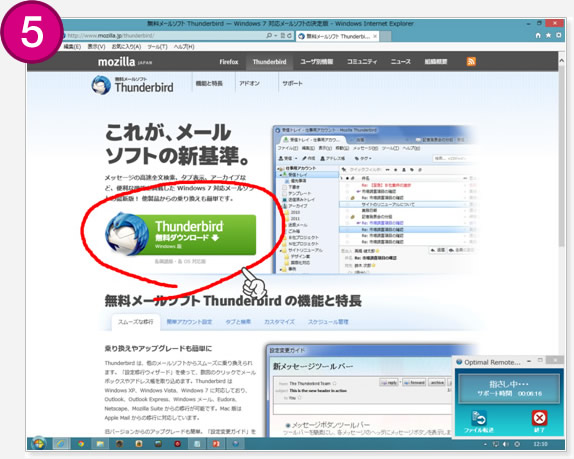This screenshot has width=574, height=459.
Task: Click the dark red circle taskbar icon
Action: point(178,444)
